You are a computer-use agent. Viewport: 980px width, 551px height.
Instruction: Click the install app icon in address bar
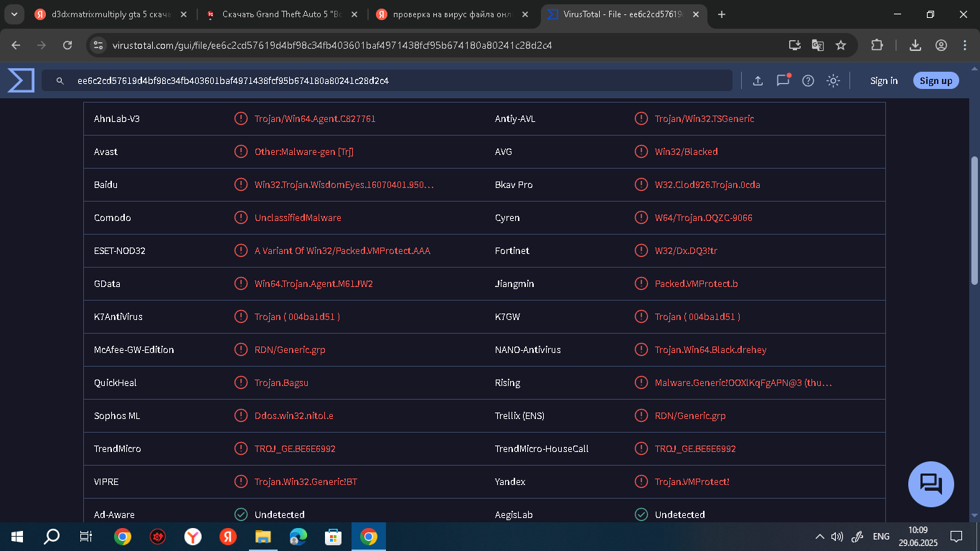click(794, 45)
